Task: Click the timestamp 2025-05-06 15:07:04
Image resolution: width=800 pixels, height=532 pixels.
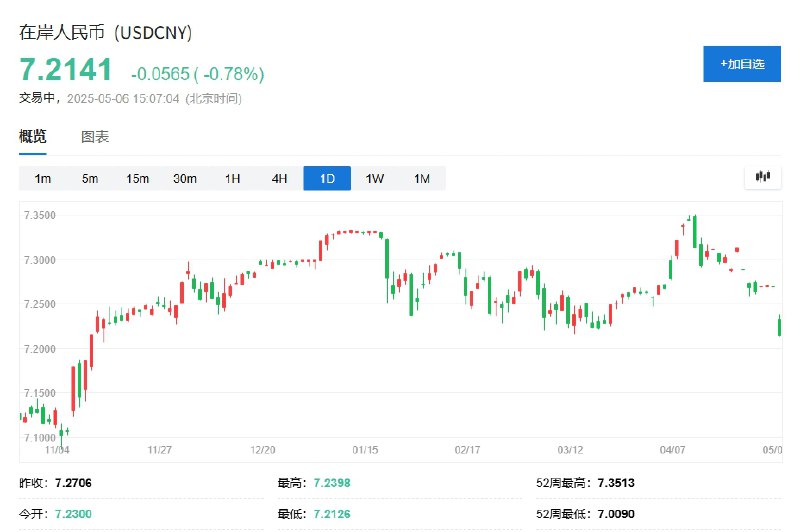Action: (123, 98)
